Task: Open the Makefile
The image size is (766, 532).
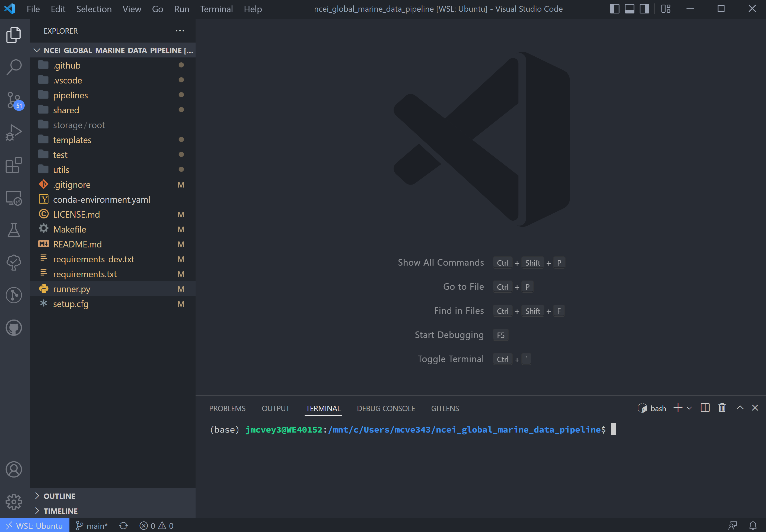Action: click(113, 229)
